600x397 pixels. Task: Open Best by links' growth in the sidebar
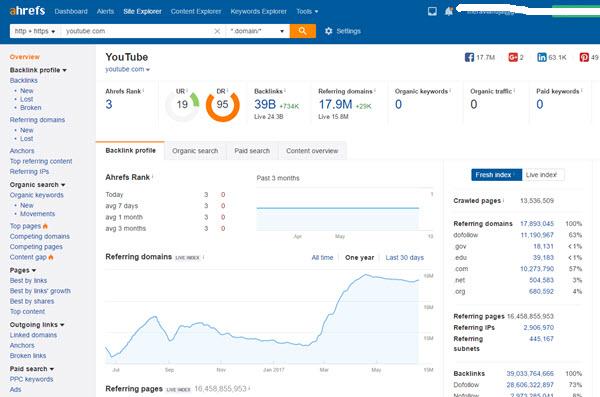point(40,291)
